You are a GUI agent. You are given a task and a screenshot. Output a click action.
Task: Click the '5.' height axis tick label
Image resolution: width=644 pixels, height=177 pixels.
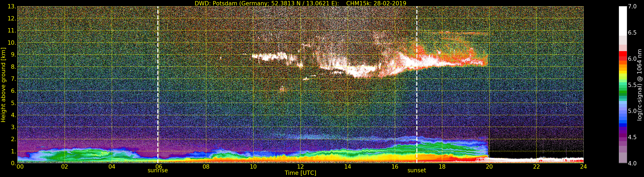13,103
